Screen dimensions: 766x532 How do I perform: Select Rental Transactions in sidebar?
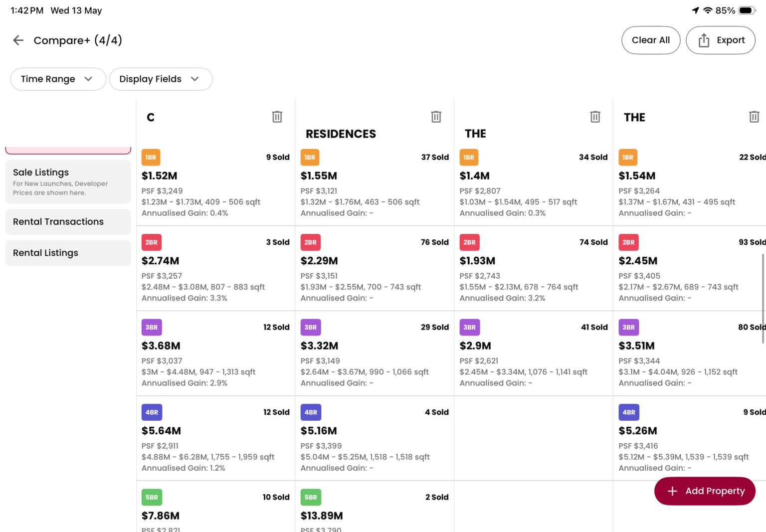pos(68,222)
